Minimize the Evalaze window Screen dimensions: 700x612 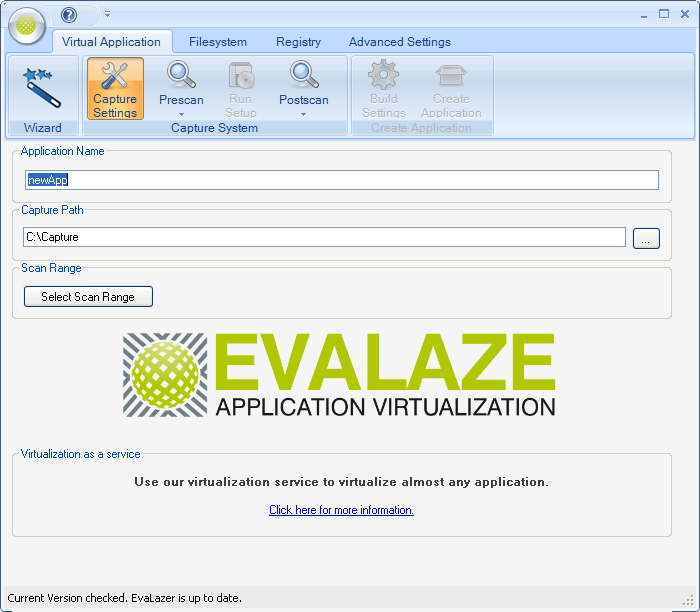tap(644, 15)
